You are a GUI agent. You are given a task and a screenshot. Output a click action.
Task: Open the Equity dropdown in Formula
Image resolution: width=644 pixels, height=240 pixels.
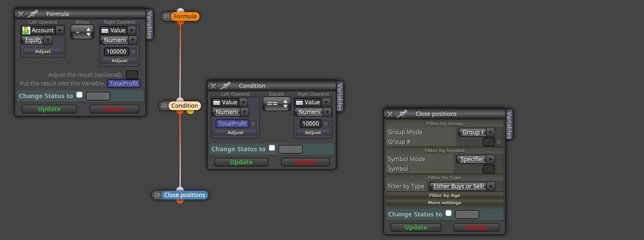pos(48,40)
